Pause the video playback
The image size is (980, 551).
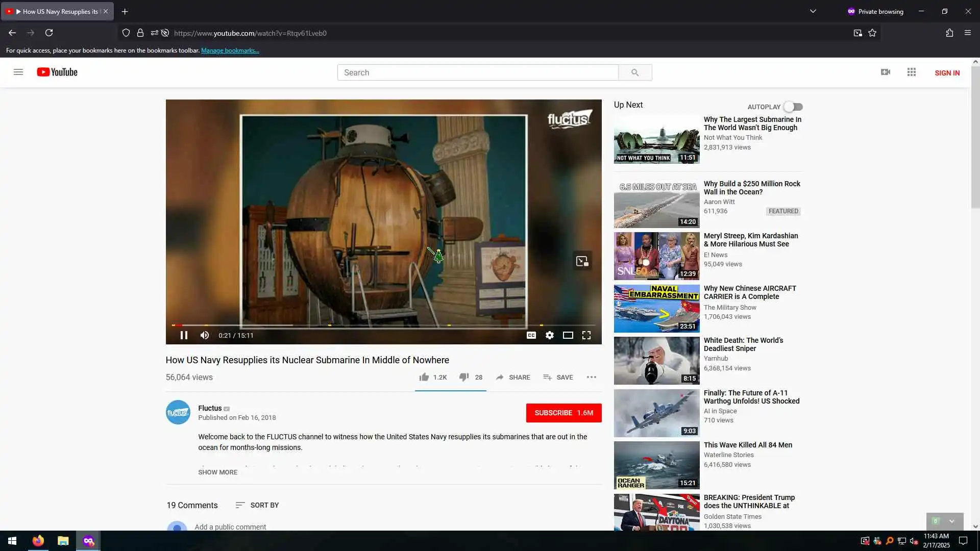(184, 335)
